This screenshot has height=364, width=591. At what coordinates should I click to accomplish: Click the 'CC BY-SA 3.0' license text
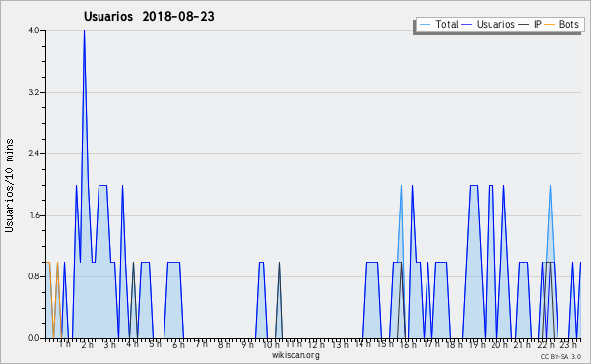pos(560,356)
